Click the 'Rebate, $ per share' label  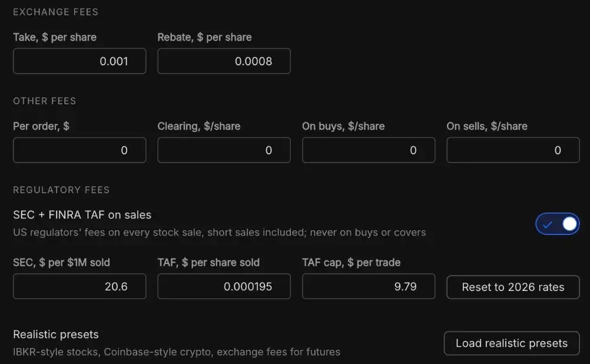click(x=204, y=37)
